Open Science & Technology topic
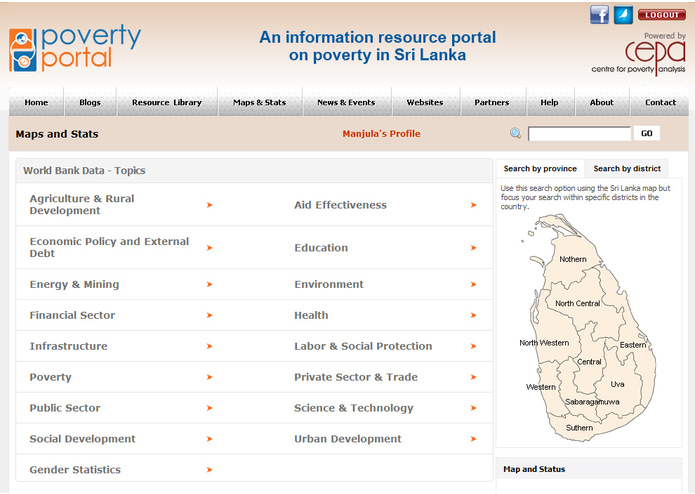 (x=354, y=408)
